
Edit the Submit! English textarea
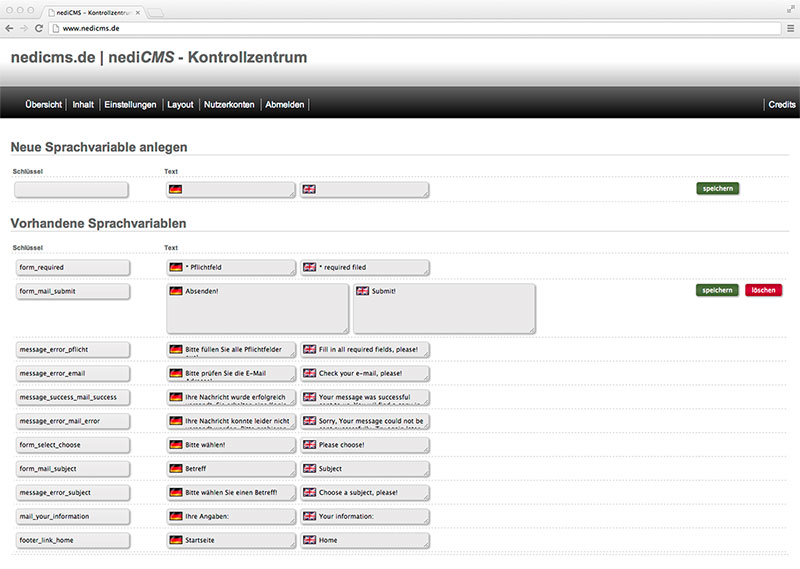[444, 309]
